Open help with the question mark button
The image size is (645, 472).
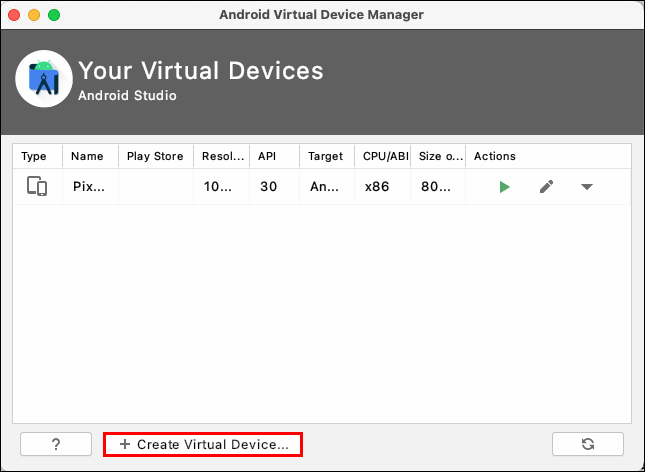click(x=56, y=444)
